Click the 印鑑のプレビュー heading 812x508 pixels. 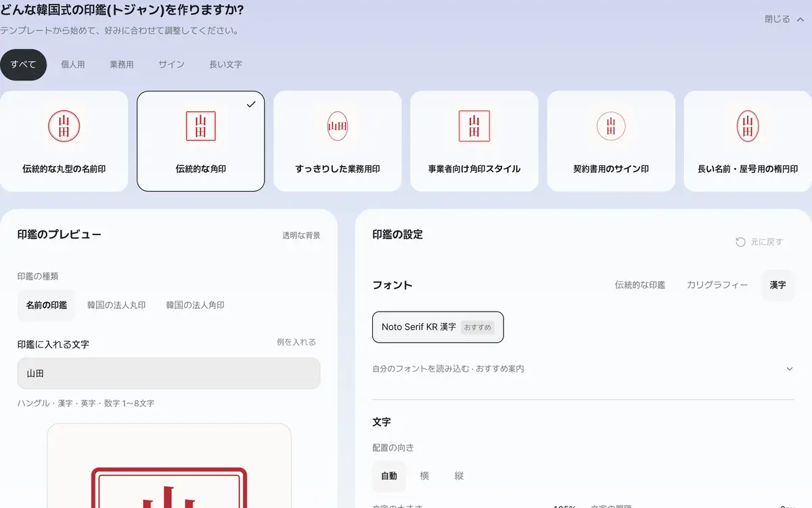click(x=60, y=234)
